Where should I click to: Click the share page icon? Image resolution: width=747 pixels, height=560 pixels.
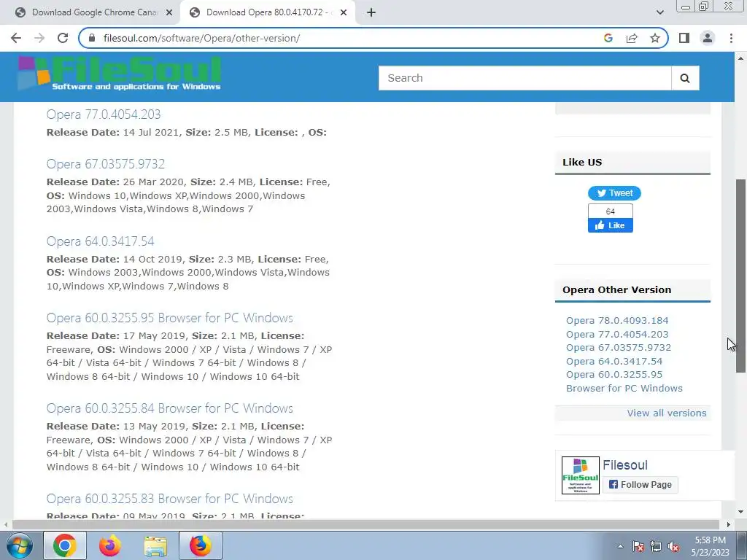pos(632,38)
